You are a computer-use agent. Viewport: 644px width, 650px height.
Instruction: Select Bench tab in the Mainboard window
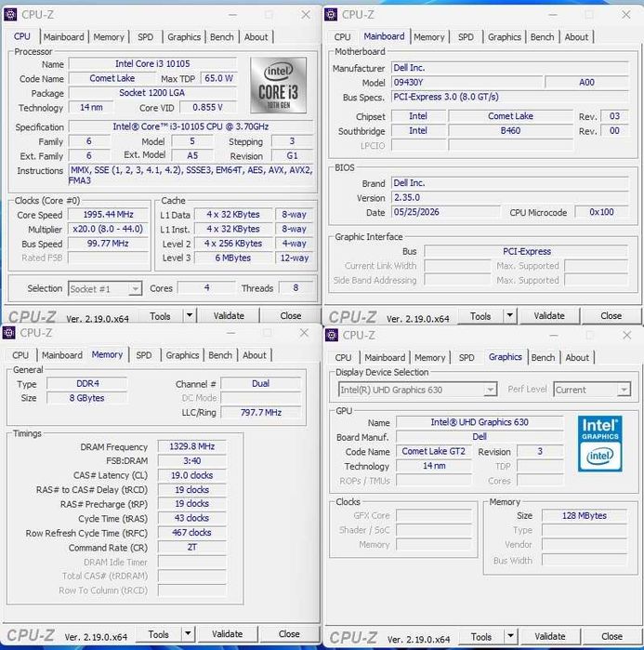542,37
